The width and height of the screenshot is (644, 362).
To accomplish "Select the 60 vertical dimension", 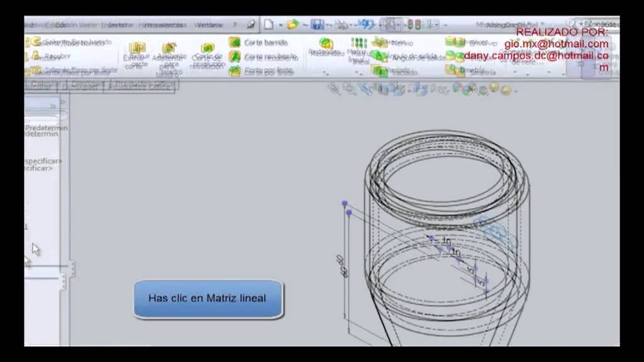I will click(341, 266).
